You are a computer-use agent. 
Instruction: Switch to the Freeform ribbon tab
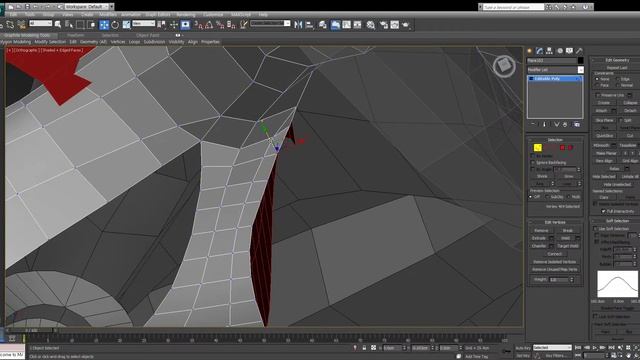click(x=76, y=36)
